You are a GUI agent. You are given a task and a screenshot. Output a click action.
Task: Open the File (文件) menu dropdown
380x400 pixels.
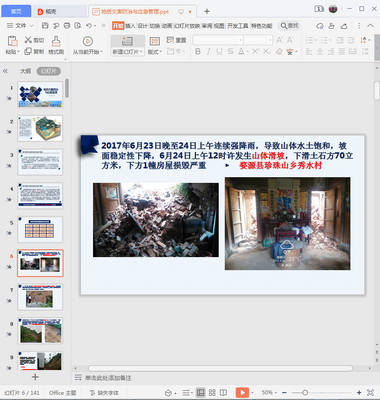pos(21,26)
